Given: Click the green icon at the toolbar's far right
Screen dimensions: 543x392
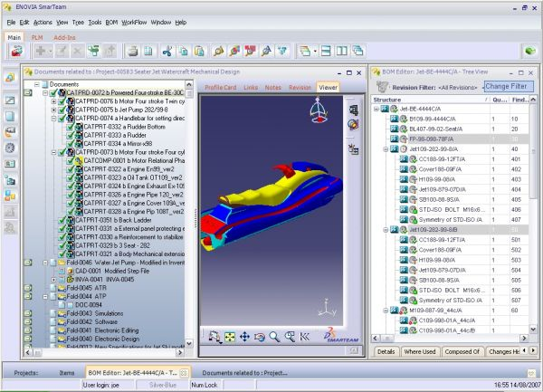Looking at the screenshot, I should pos(529,52).
